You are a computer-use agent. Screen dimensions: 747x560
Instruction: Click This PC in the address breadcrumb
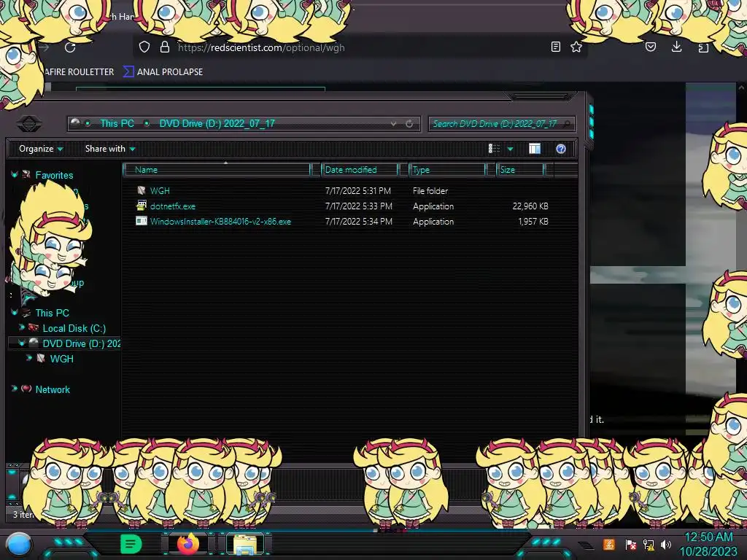click(x=117, y=123)
